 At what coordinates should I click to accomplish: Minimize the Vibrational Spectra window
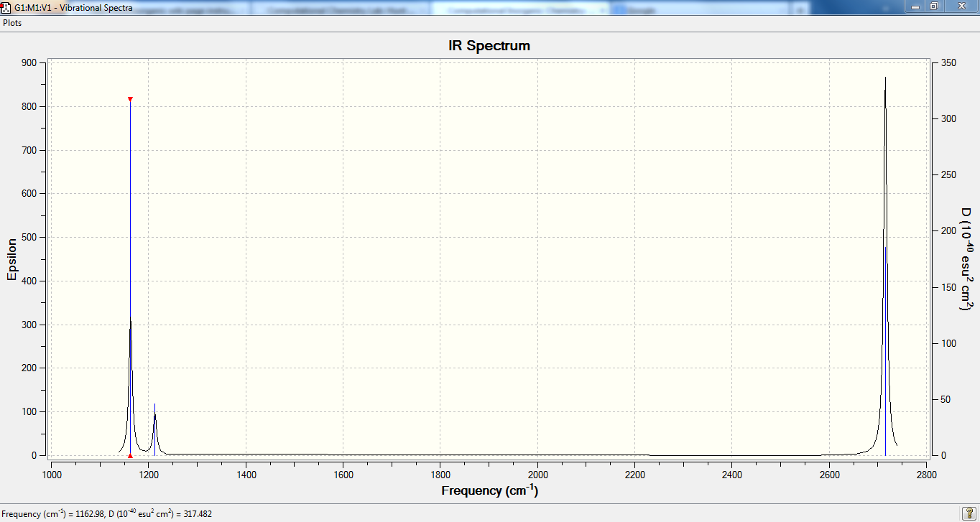pyautogui.click(x=913, y=6)
